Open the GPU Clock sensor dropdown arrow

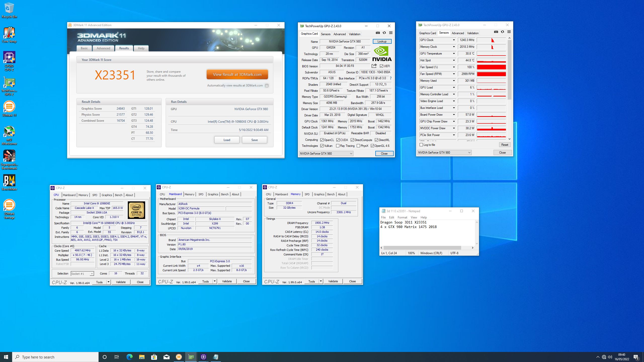454,40
